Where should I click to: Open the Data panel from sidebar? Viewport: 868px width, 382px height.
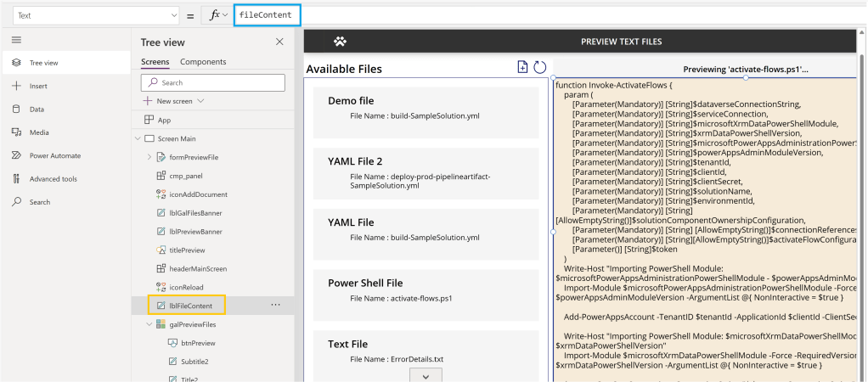(x=37, y=109)
